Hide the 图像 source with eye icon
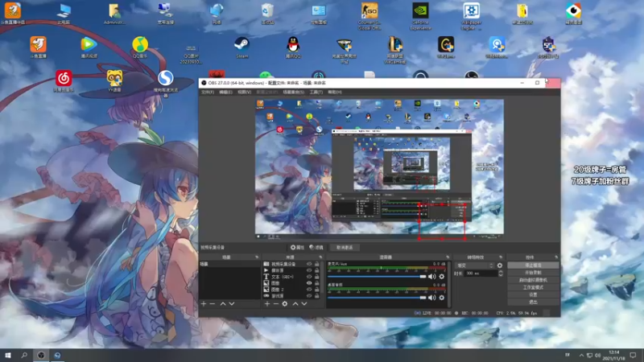The image size is (644, 362). tap(309, 283)
